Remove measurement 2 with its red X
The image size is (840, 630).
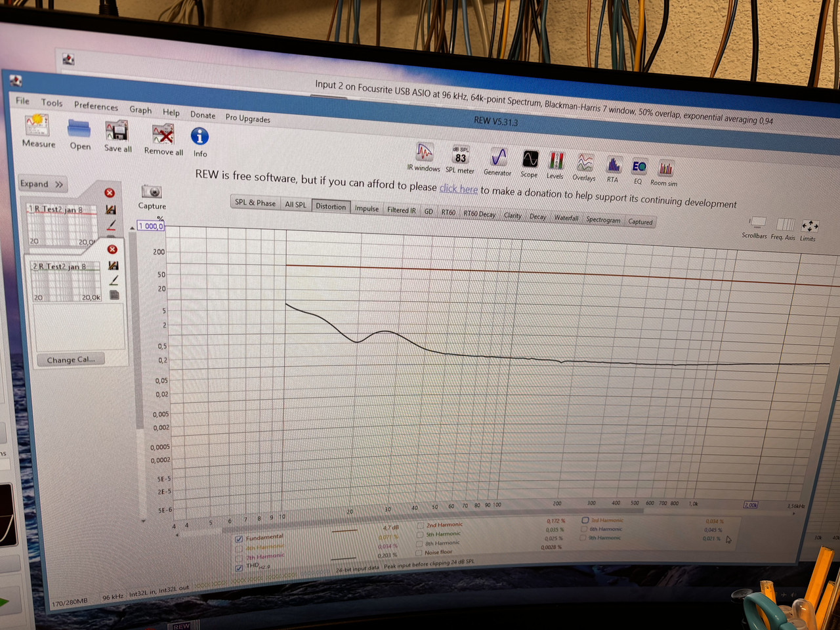click(112, 249)
